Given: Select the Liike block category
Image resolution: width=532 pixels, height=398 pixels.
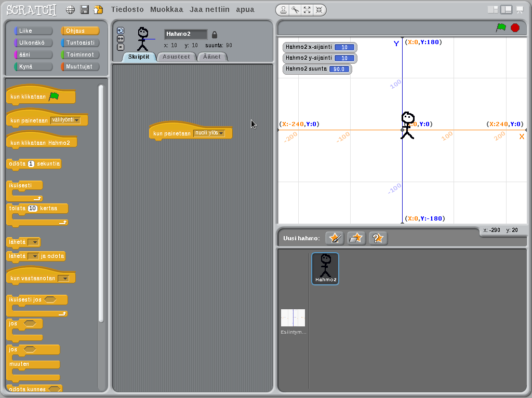Looking at the screenshot, I should [x=33, y=31].
